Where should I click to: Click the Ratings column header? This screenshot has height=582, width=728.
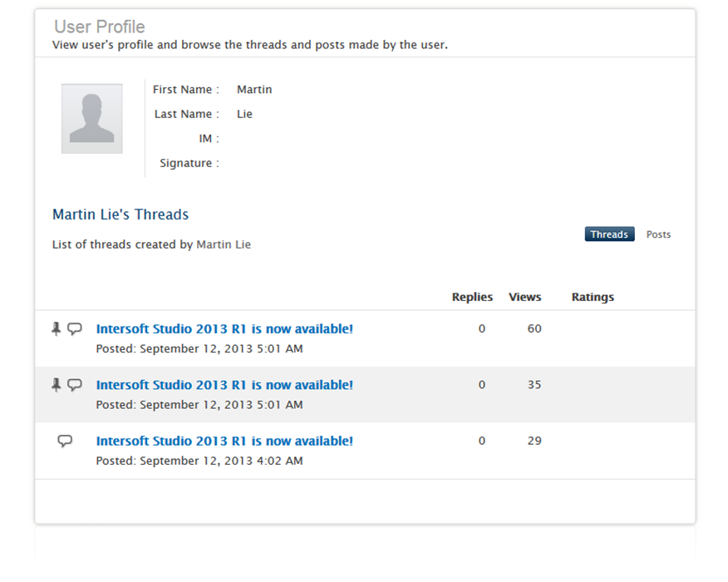coord(593,297)
